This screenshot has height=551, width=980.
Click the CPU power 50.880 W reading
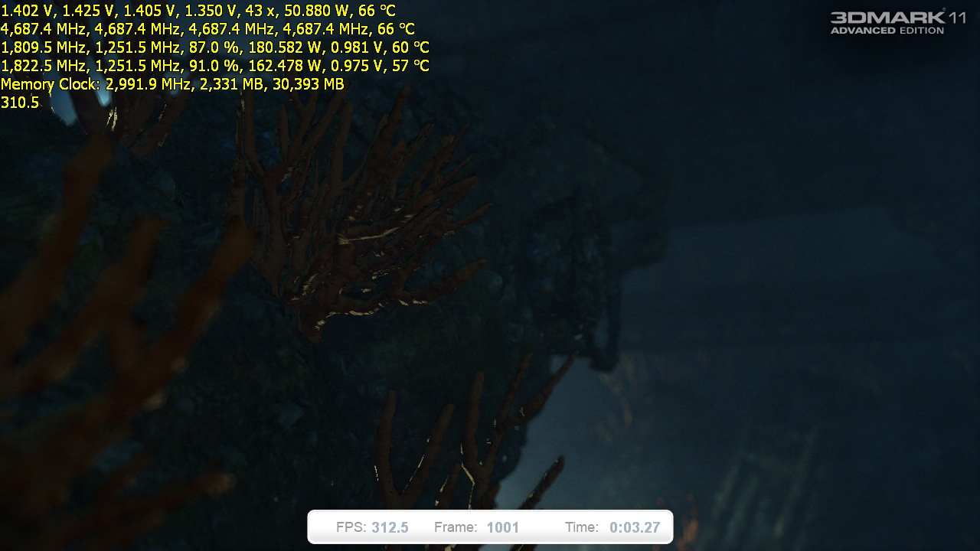(317, 11)
